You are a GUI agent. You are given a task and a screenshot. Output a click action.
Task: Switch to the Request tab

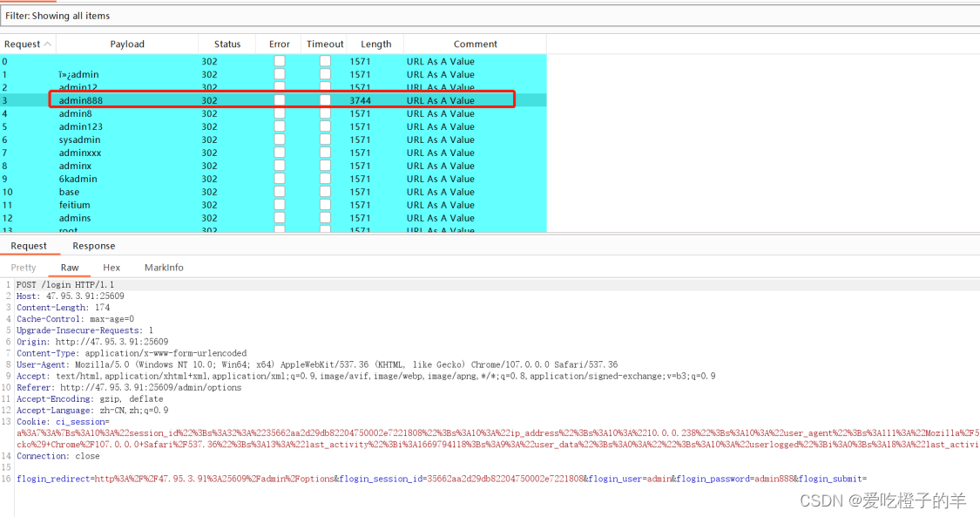click(x=29, y=246)
